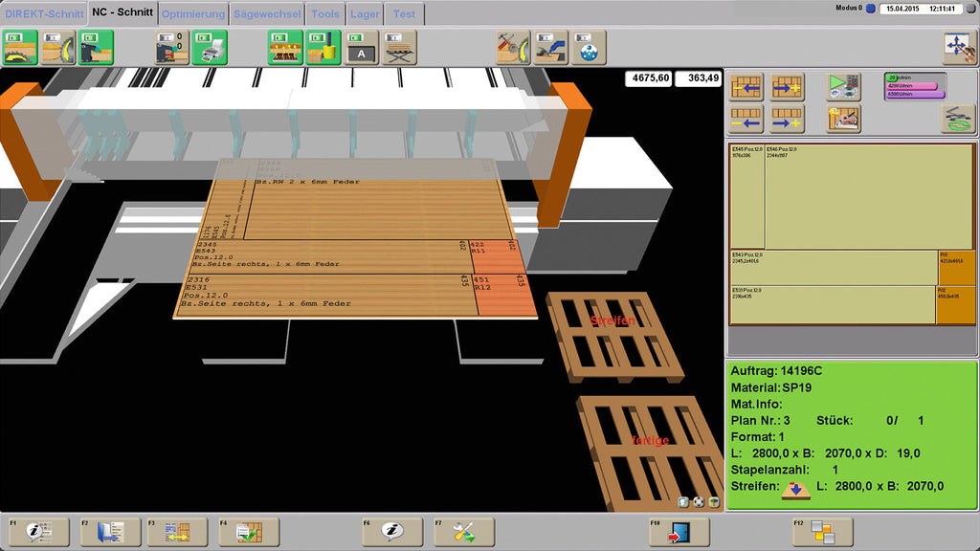Select next strip arrow with plus

(x=787, y=119)
